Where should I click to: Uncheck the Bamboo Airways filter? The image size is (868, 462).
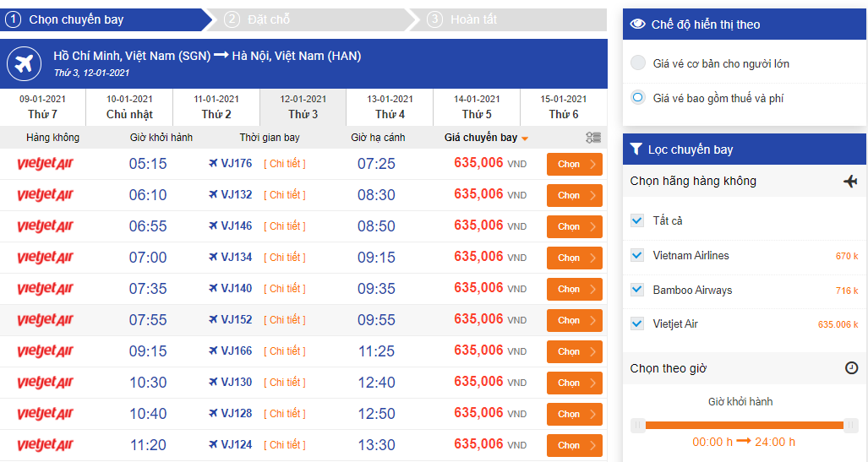[x=637, y=290]
